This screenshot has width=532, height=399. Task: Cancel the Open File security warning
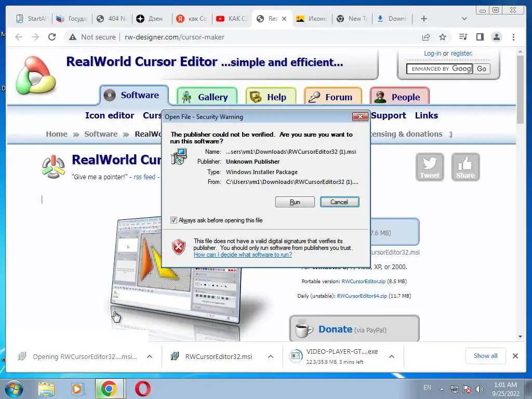[339, 202]
